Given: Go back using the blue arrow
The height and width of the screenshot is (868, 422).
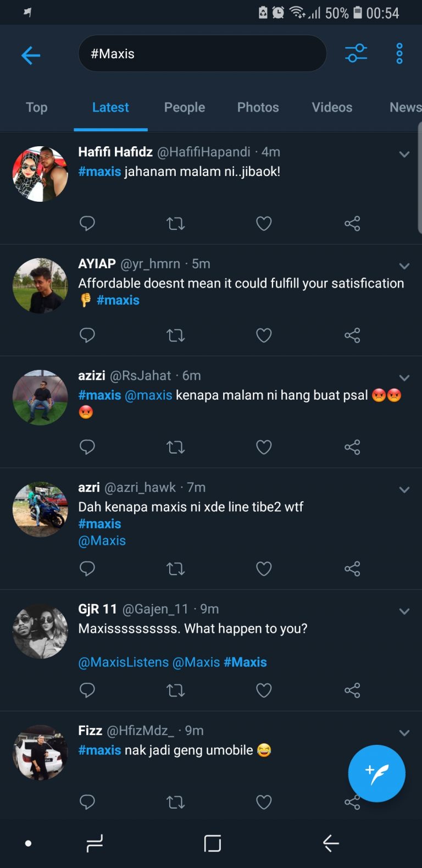Looking at the screenshot, I should click(x=31, y=55).
